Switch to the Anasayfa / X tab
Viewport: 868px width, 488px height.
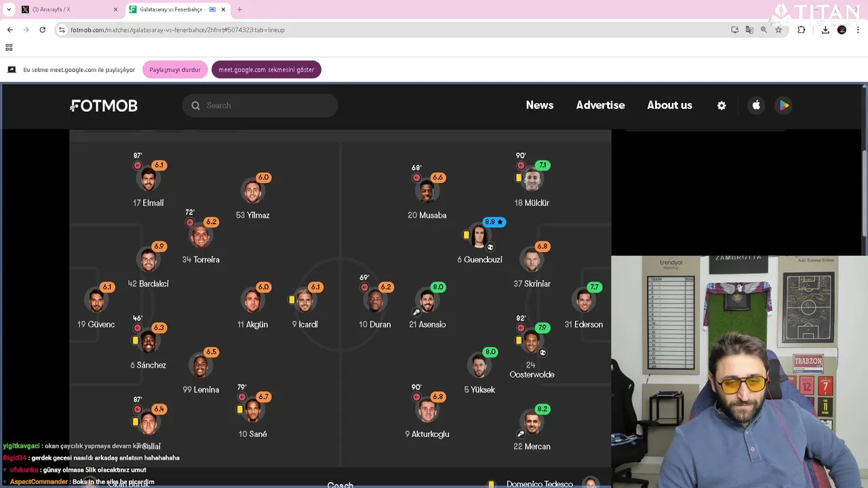pos(70,9)
